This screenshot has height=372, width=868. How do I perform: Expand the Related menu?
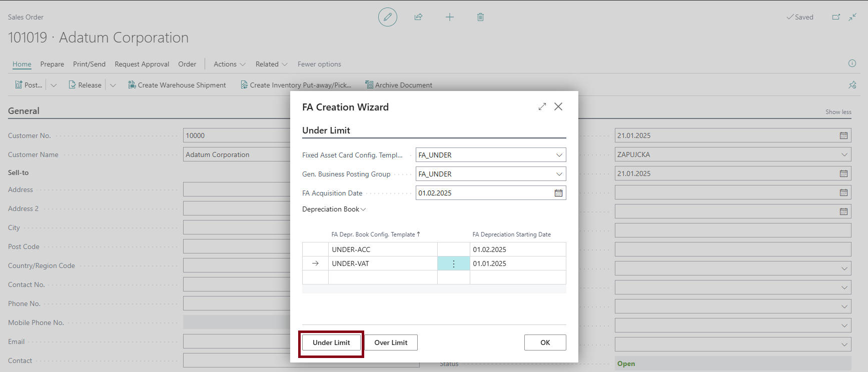pos(272,64)
